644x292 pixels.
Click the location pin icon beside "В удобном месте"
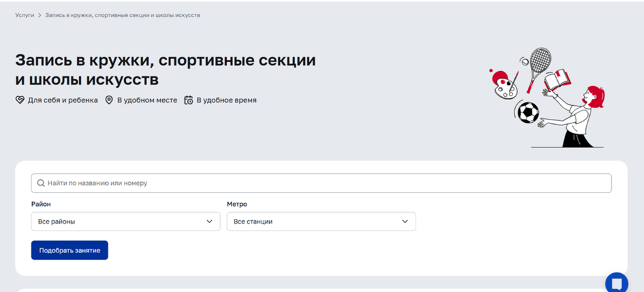point(109,100)
